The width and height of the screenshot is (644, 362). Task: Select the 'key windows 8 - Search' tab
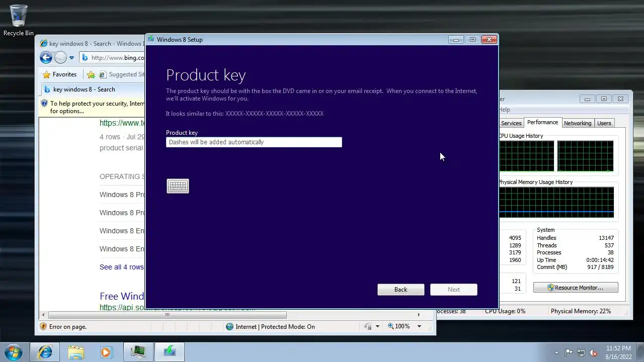(85, 89)
